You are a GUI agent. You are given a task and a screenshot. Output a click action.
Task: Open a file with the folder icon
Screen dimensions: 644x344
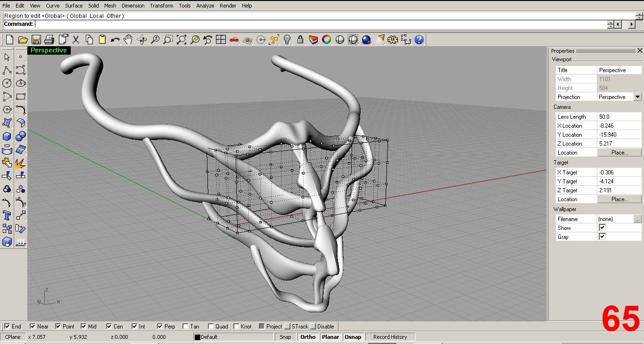pos(23,40)
